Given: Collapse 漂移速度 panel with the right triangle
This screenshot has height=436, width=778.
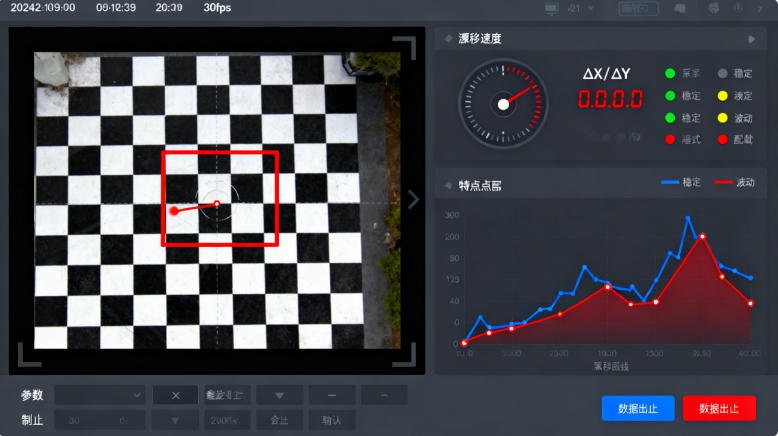Looking at the screenshot, I should 752,39.
